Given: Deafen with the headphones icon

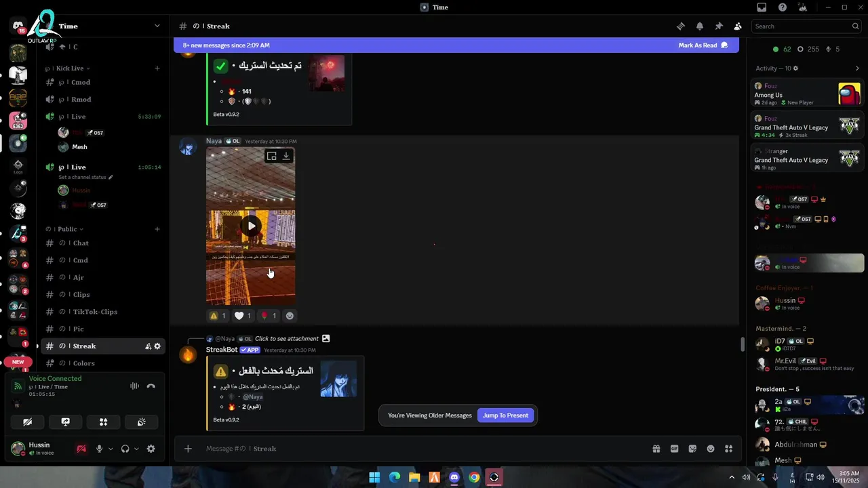Looking at the screenshot, I should pos(125,449).
